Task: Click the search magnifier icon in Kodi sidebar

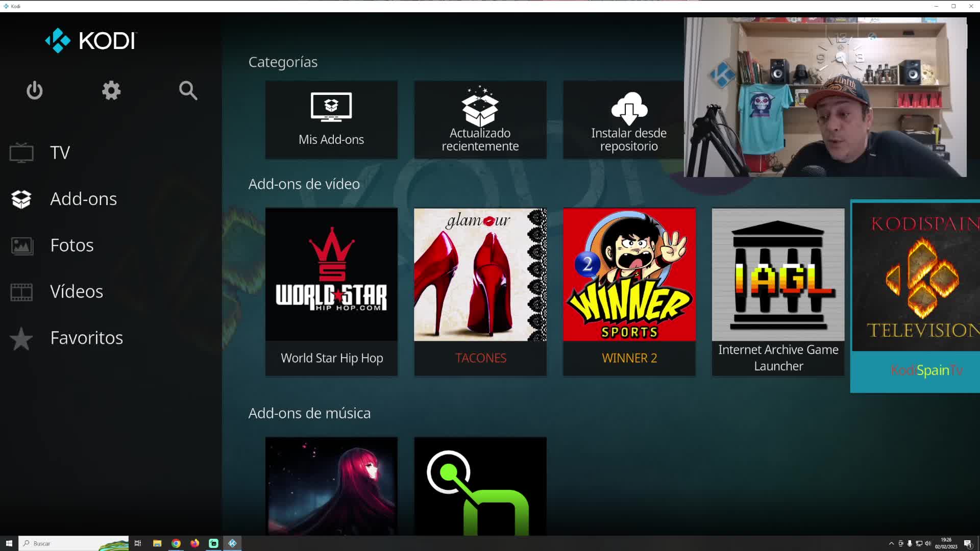Action: (188, 91)
